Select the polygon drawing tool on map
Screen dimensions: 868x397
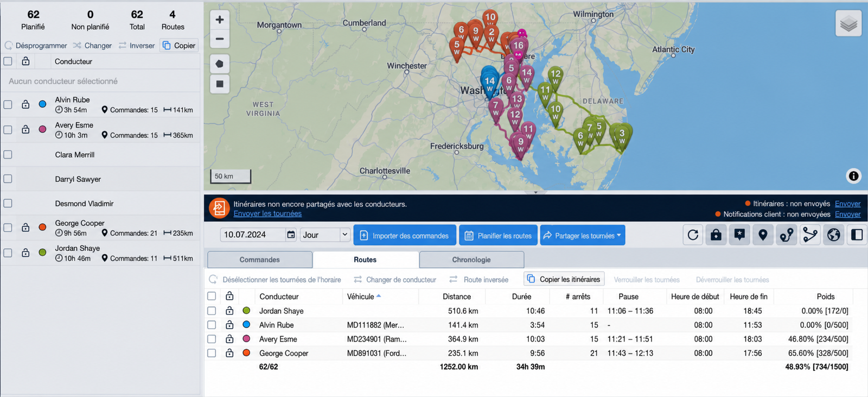[220, 64]
